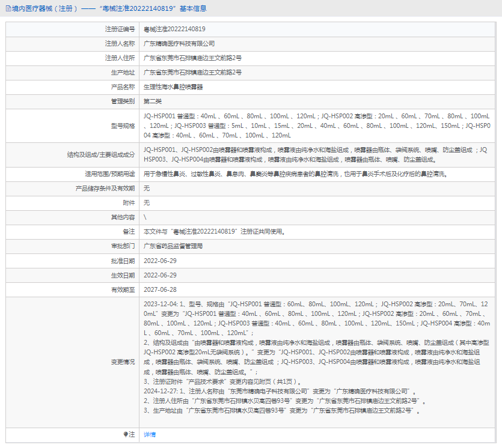Select the 生产地址 address value
502x448 pixels.
coord(192,72)
